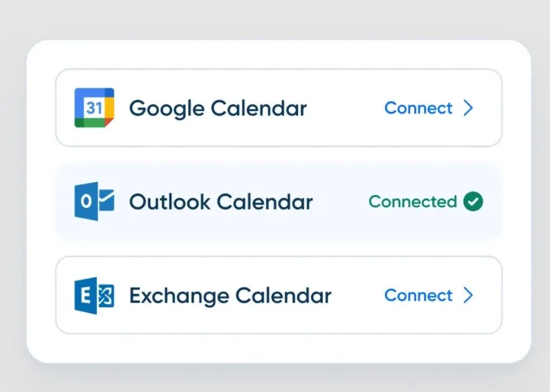
Task: Click the Google Calendar logo icon
Action: click(94, 108)
